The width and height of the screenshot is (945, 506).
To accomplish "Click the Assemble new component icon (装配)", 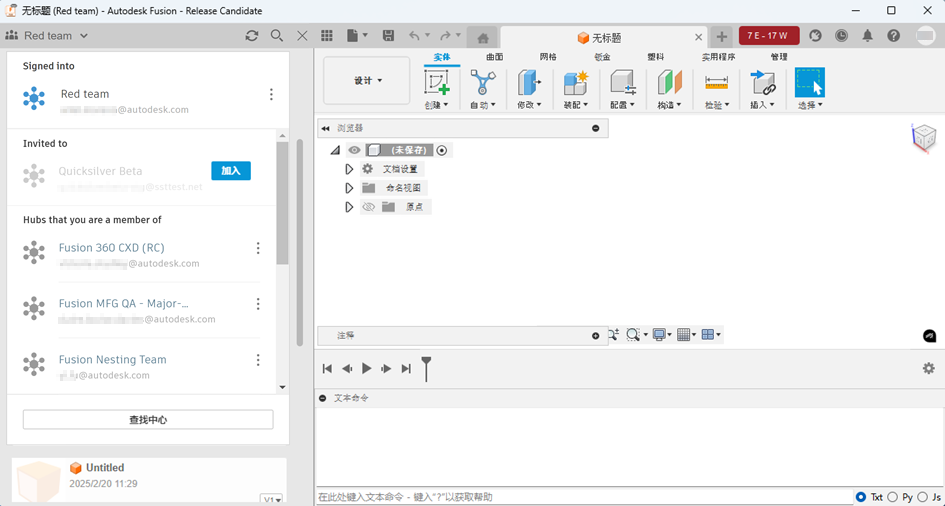I will (x=576, y=82).
